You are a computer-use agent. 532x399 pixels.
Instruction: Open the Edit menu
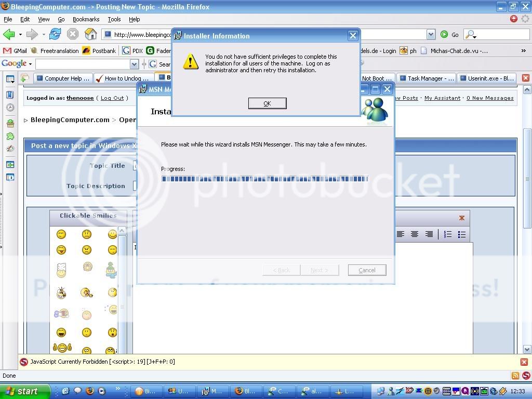tap(25, 19)
